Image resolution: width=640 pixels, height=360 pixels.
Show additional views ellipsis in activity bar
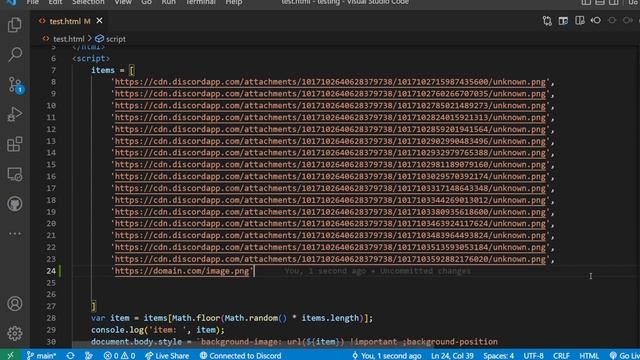point(15,233)
